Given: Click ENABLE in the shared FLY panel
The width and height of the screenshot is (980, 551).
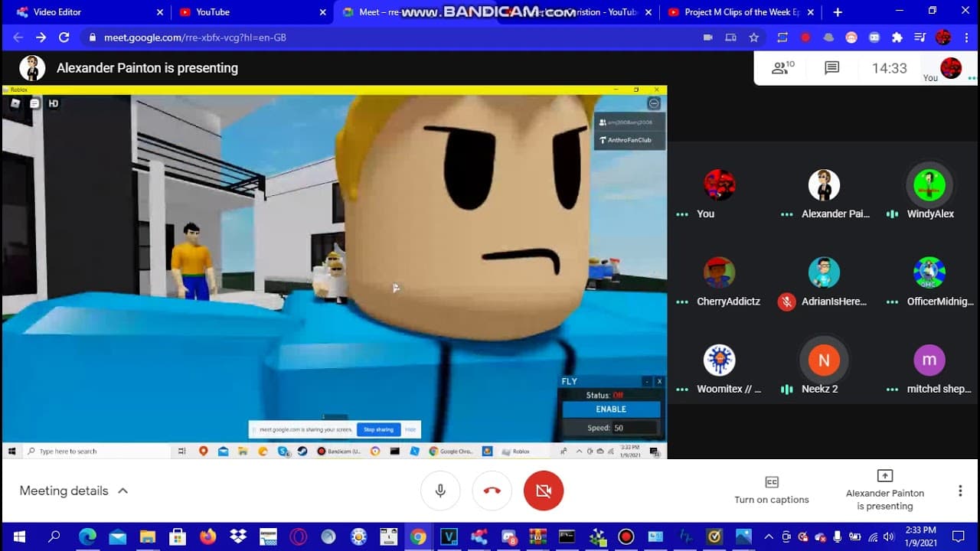Looking at the screenshot, I should point(611,409).
